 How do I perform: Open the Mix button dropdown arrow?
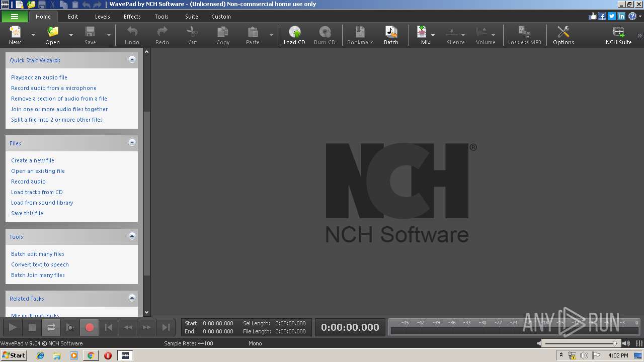pos(433,35)
